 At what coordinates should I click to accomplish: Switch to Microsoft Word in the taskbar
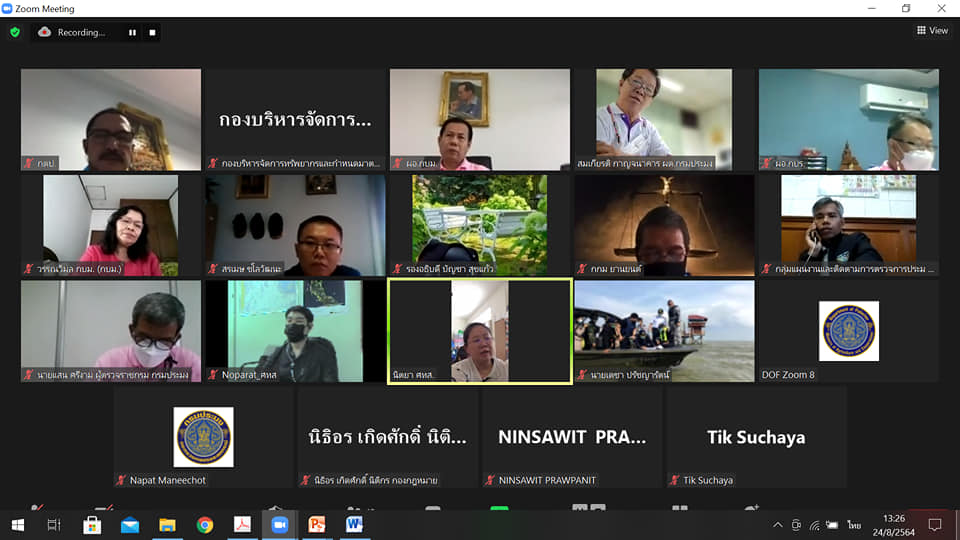[x=354, y=525]
